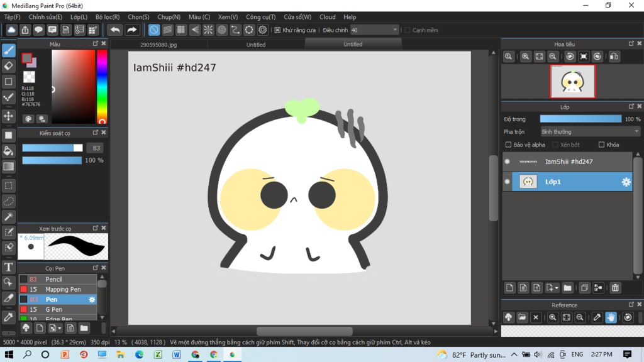
Task: Switch to the 290595080.jpg tab
Action: coord(158,45)
